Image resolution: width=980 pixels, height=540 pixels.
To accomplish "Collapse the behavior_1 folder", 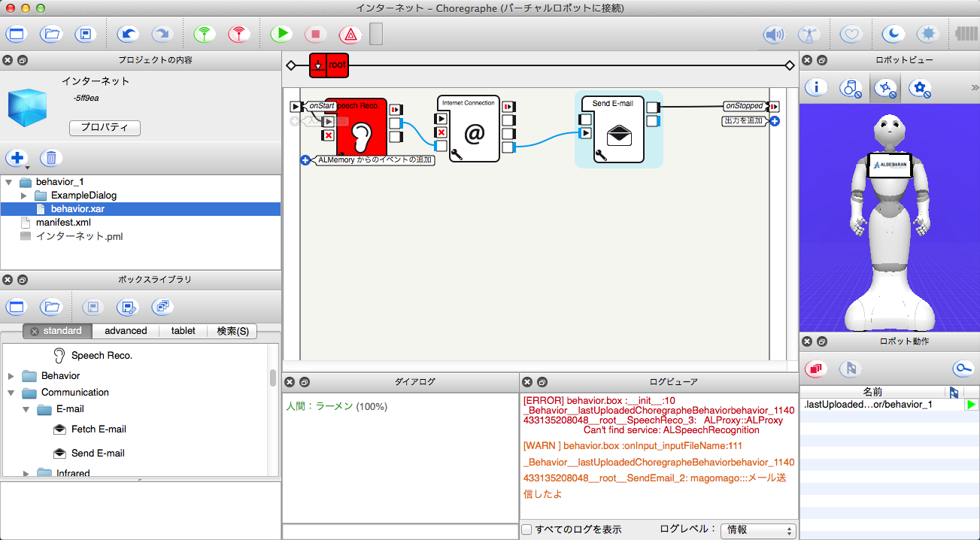I will [8, 182].
